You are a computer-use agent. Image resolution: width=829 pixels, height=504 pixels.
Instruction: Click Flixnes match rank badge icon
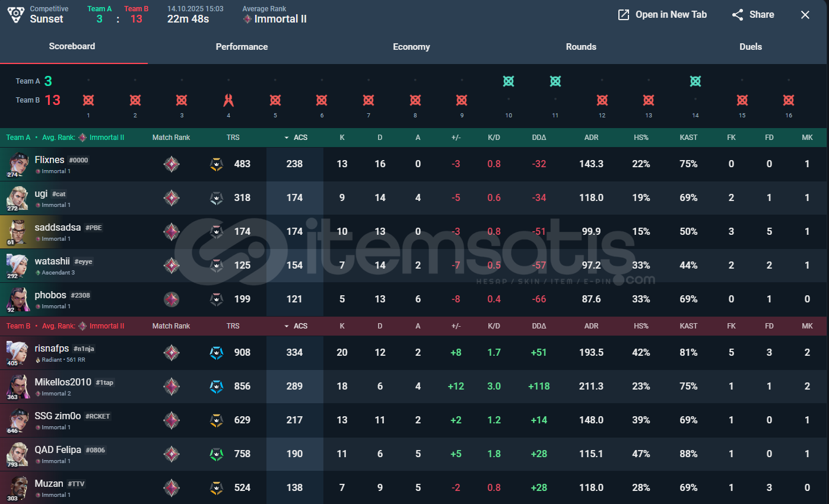tap(171, 164)
